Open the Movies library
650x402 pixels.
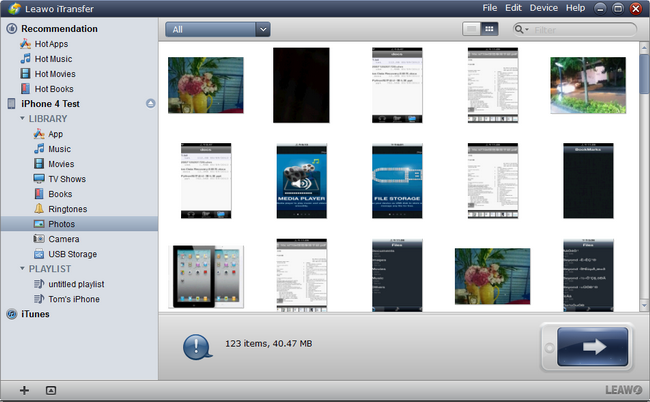(61, 164)
